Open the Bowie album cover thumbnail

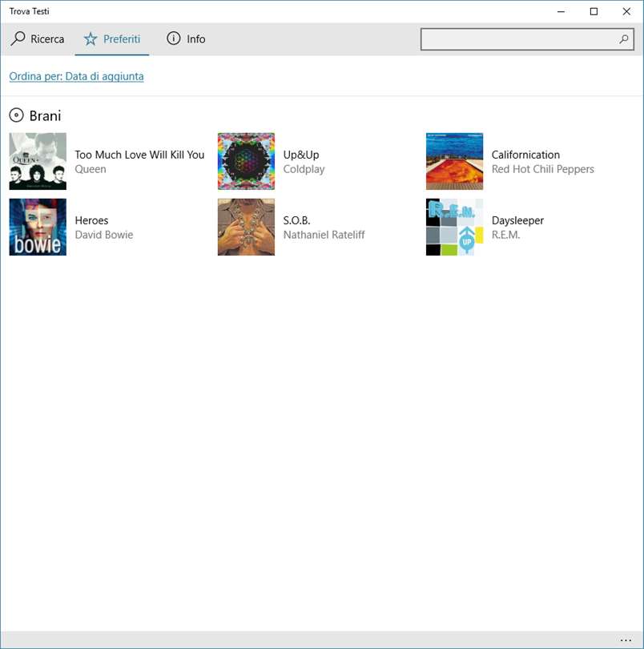38,227
